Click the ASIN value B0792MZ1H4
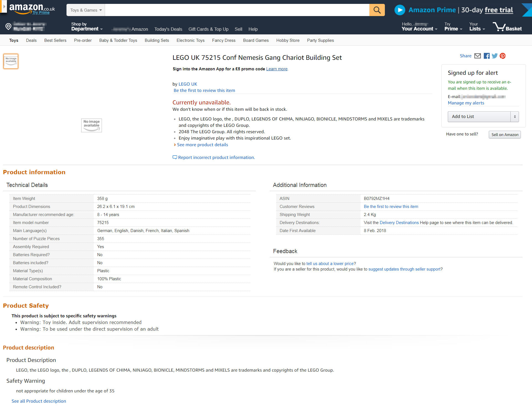Image resolution: width=532 pixels, height=409 pixels. 377,199
